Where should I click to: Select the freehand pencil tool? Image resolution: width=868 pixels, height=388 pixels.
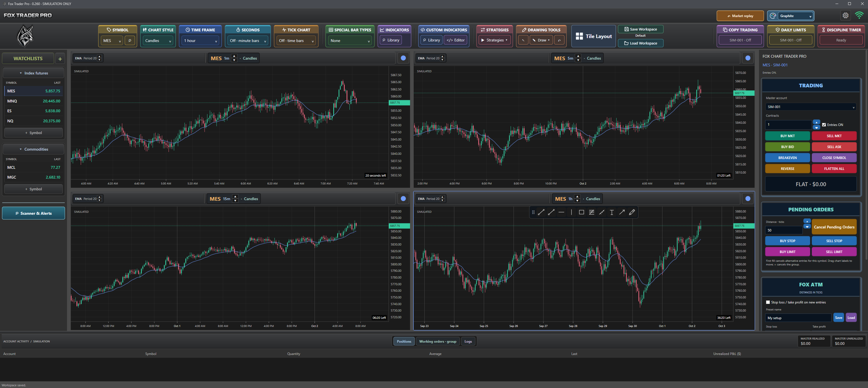632,212
